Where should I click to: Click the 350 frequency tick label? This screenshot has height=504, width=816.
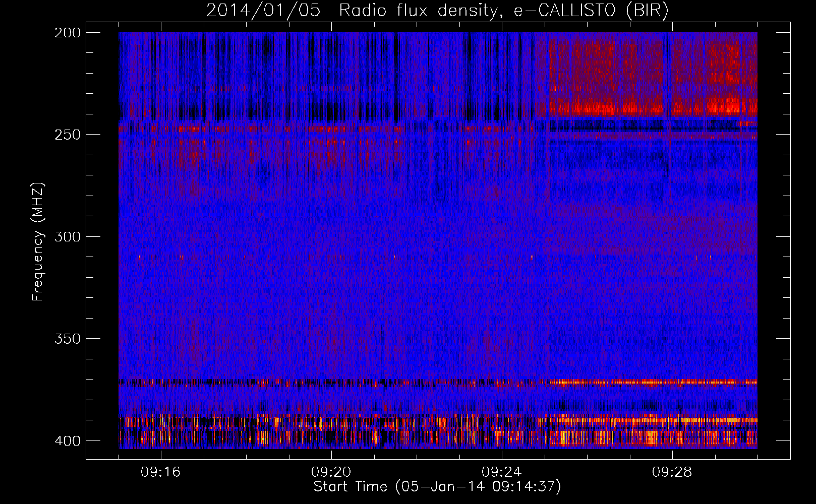click(x=67, y=339)
